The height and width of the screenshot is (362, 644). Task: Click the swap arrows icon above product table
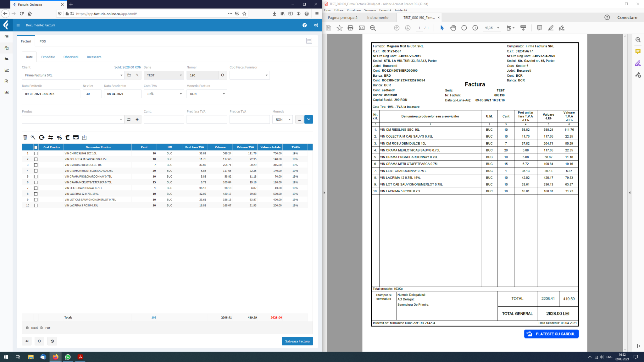coord(51,137)
